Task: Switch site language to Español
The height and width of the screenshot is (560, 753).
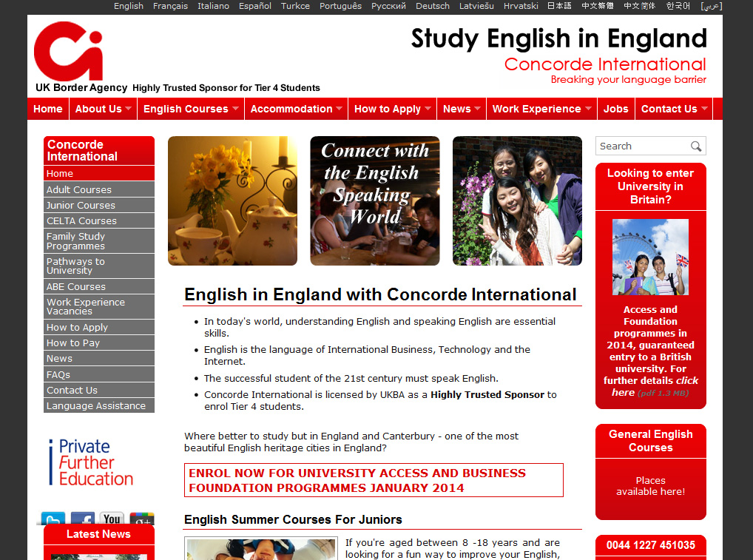Action: (255, 6)
